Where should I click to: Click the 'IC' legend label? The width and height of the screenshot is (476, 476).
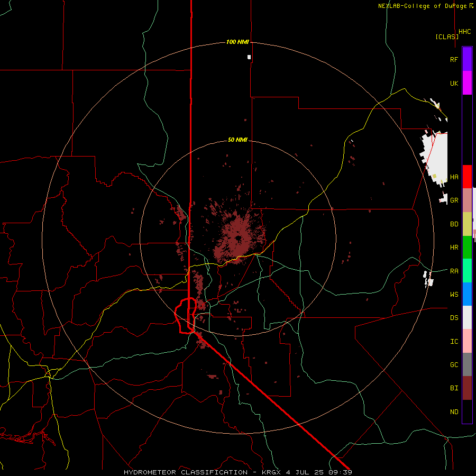coord(454,342)
